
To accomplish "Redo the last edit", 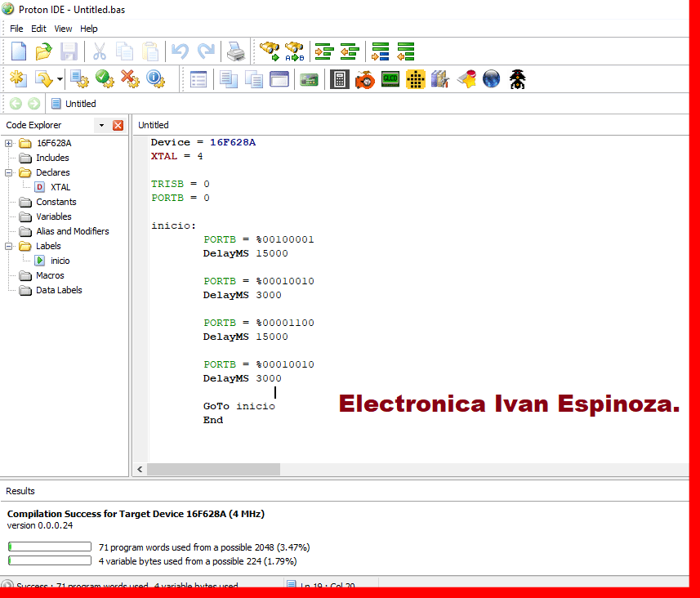I will click(x=206, y=51).
